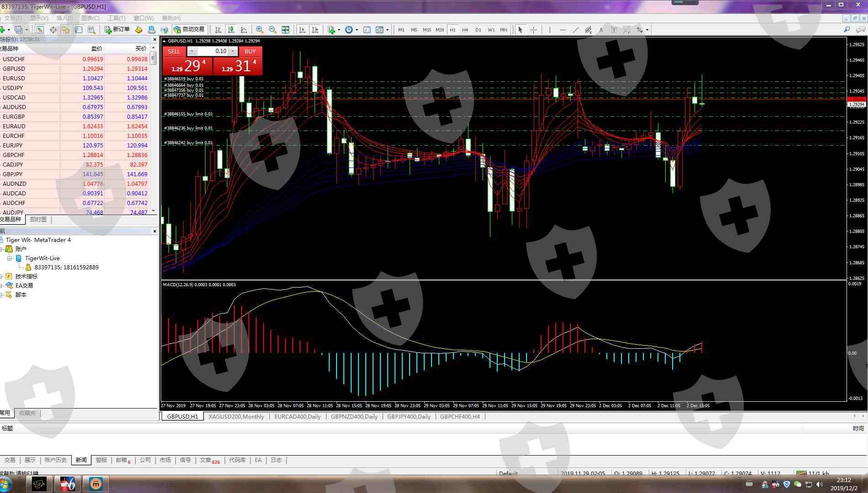This screenshot has width=868, height=493.
Task: Draw a vertical line tool
Action: click(550, 30)
